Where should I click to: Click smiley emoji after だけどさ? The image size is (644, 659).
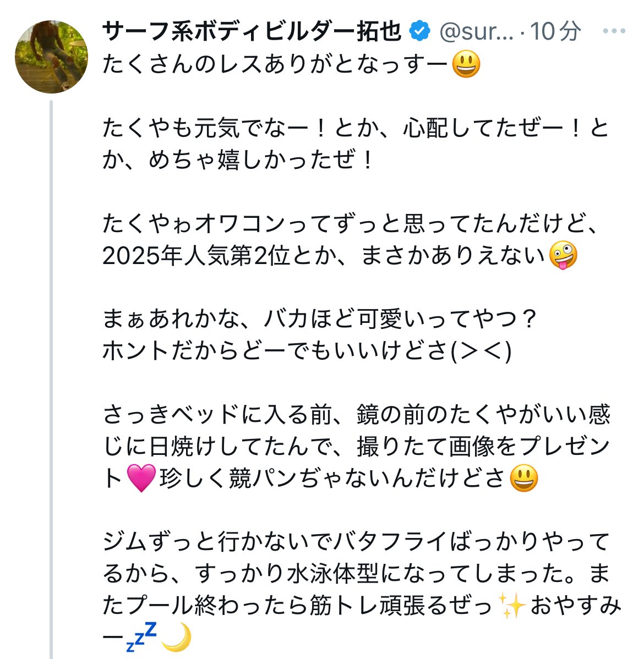523,478
